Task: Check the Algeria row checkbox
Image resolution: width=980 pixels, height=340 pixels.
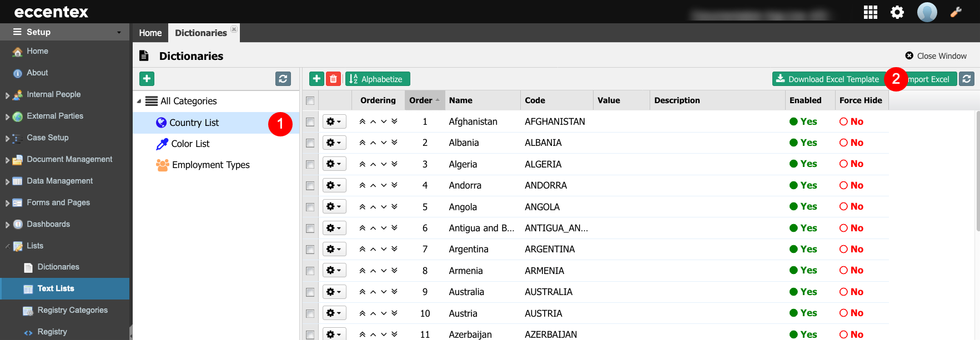Action: coord(310,164)
